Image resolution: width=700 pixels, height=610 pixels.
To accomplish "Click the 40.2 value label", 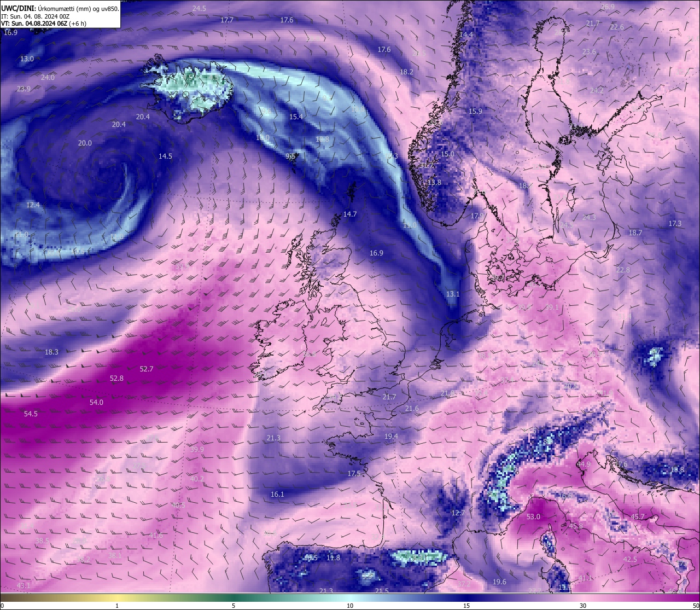I will [x=197, y=479].
